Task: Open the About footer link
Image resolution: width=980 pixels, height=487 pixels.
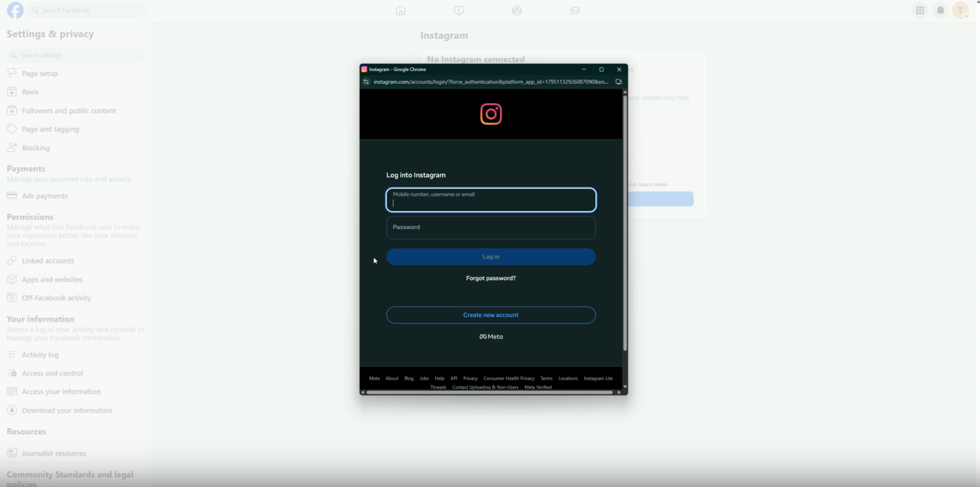Action: (x=392, y=378)
